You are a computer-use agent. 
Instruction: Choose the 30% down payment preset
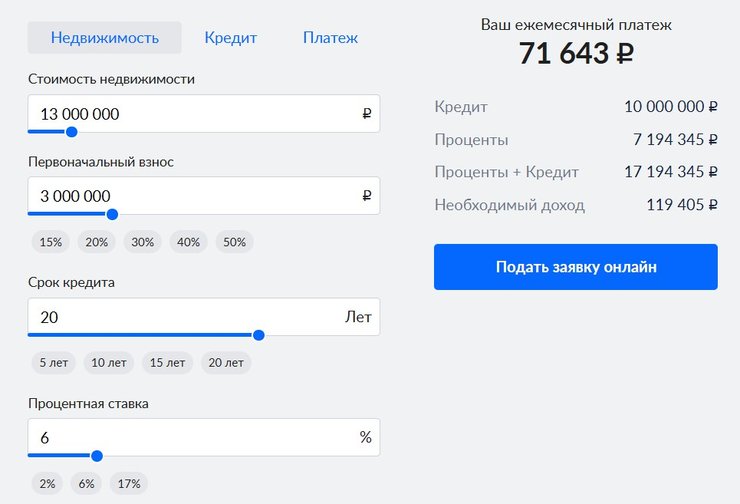(143, 242)
